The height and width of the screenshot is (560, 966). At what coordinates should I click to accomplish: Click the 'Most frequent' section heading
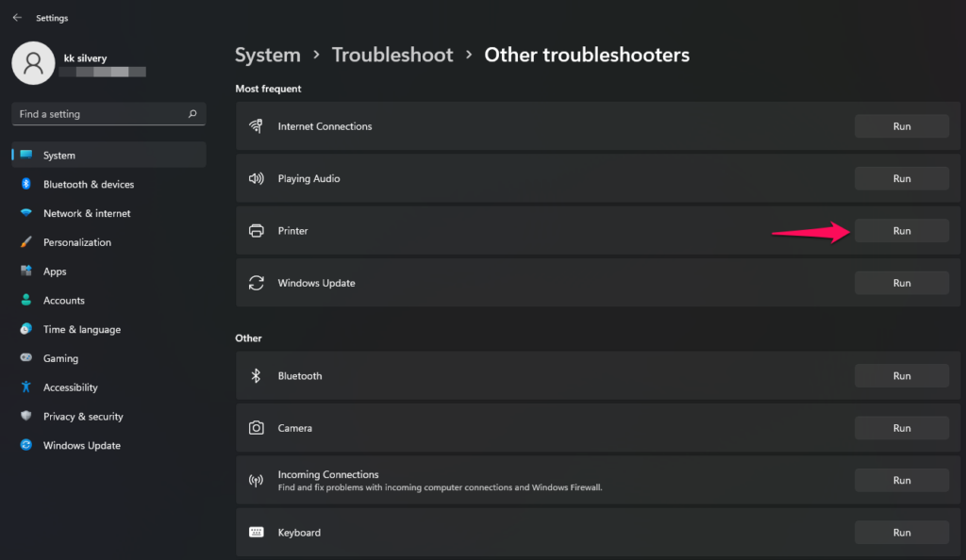[x=268, y=89]
